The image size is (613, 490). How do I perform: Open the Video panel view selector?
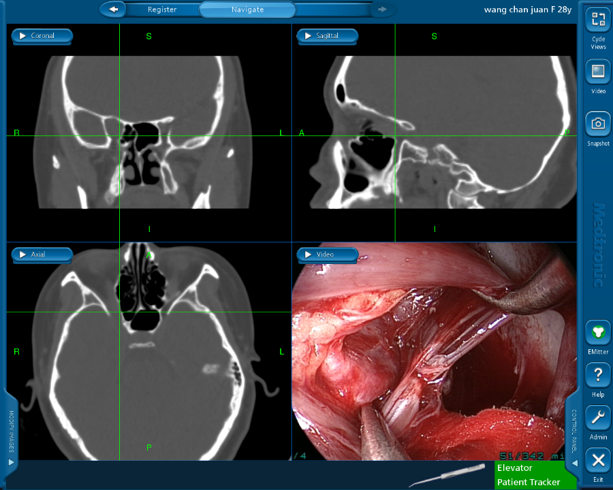pos(327,254)
